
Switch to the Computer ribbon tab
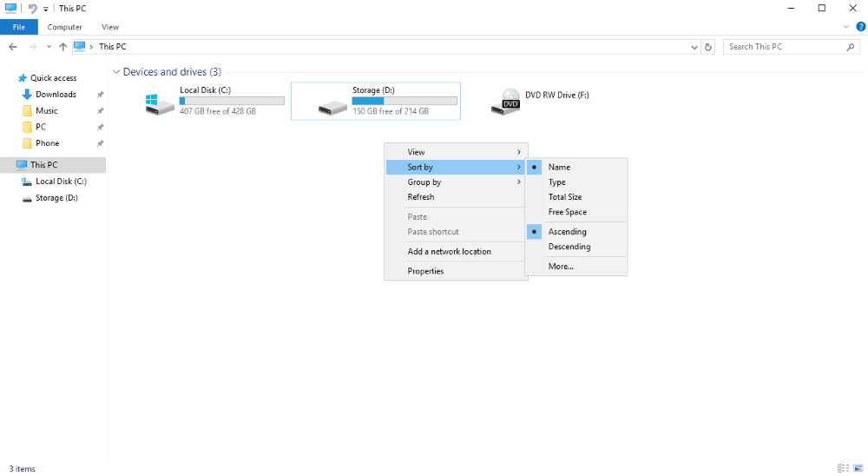65,27
